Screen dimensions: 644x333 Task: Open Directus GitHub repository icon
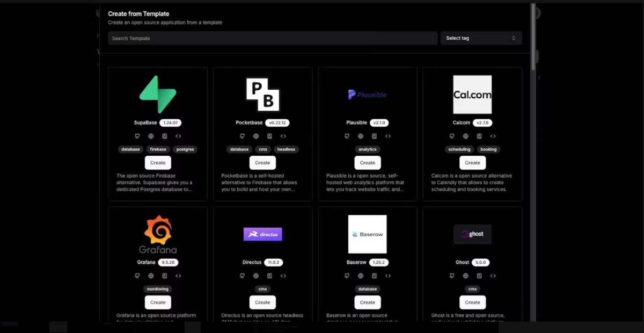coord(242,276)
